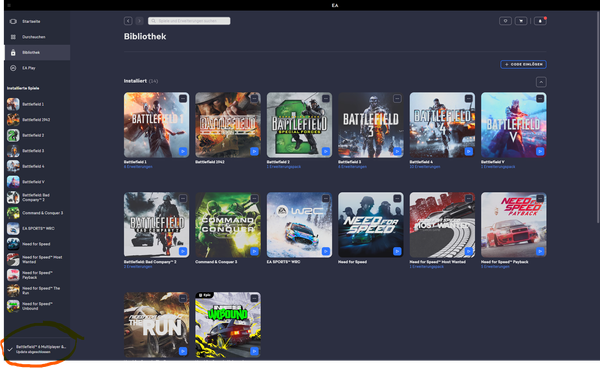Launch Battlefield V with its play icon

(540, 151)
